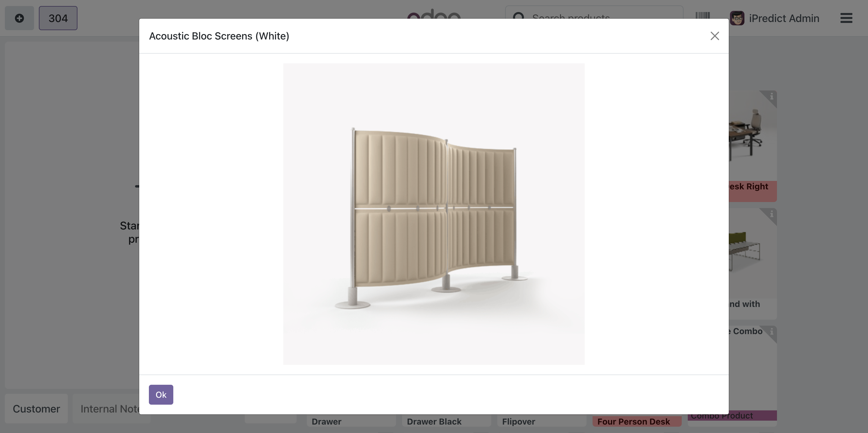Screen dimensions: 868x433
Task: Select order number 304
Action: 58,18
